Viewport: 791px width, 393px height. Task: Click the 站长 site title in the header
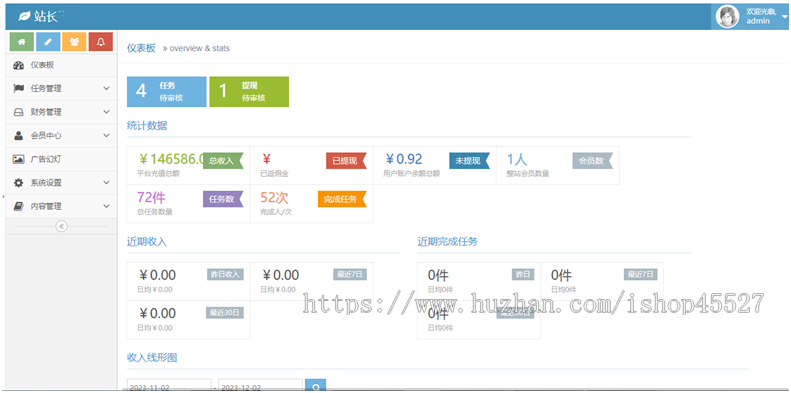click(x=46, y=16)
